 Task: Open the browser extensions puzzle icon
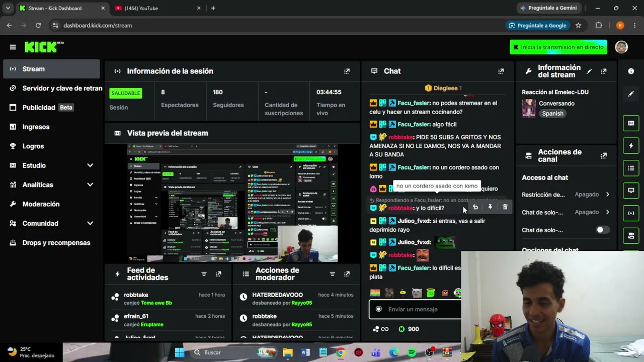[x=599, y=25]
